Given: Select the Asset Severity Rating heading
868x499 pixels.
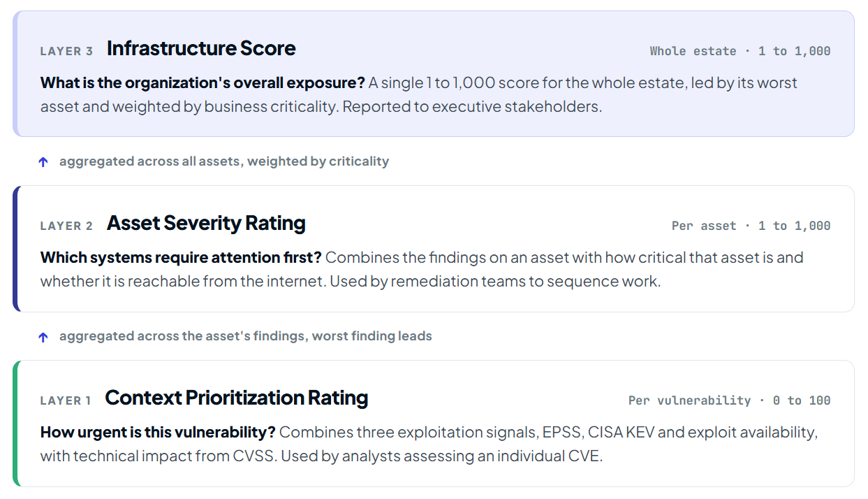Looking at the screenshot, I should (206, 223).
